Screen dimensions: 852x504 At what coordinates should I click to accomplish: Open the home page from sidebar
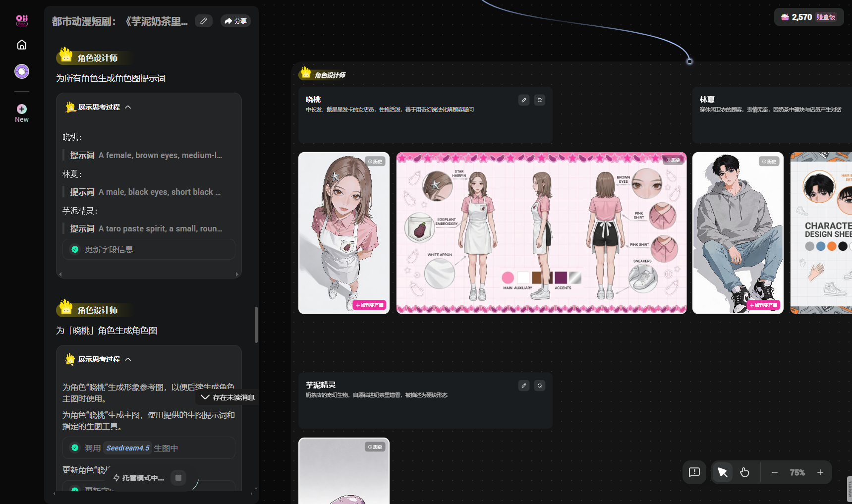[22, 45]
